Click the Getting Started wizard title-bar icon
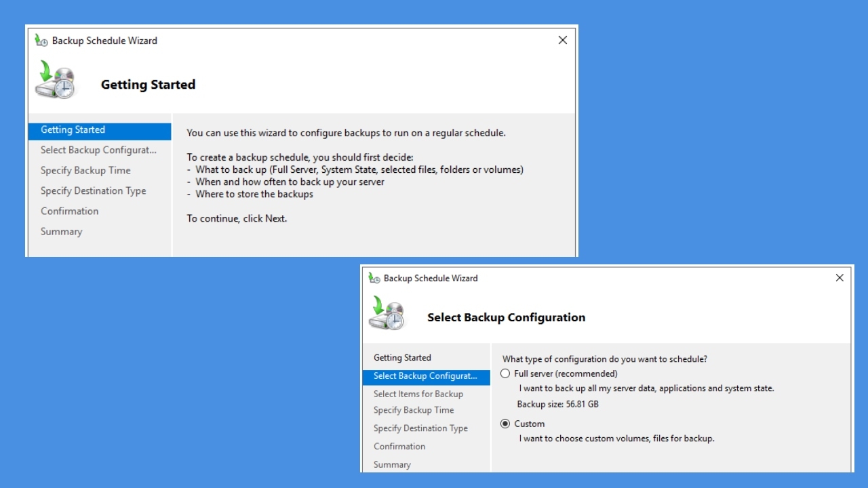 click(x=41, y=41)
